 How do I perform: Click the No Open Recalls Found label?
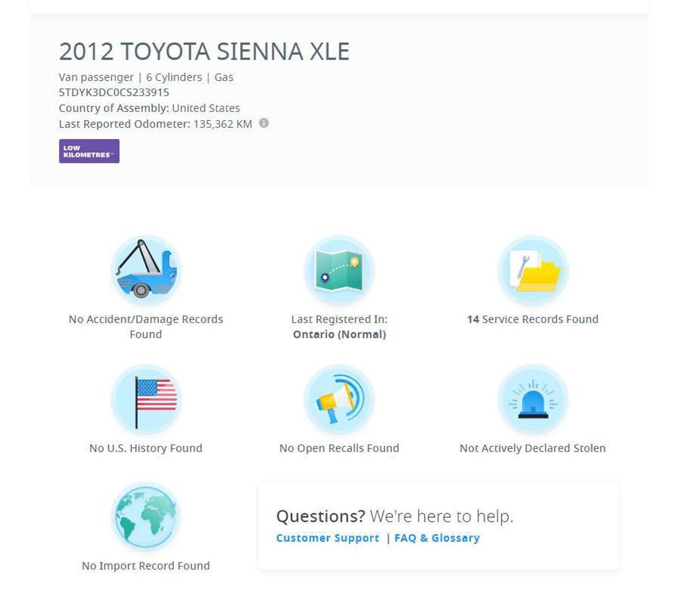340,448
